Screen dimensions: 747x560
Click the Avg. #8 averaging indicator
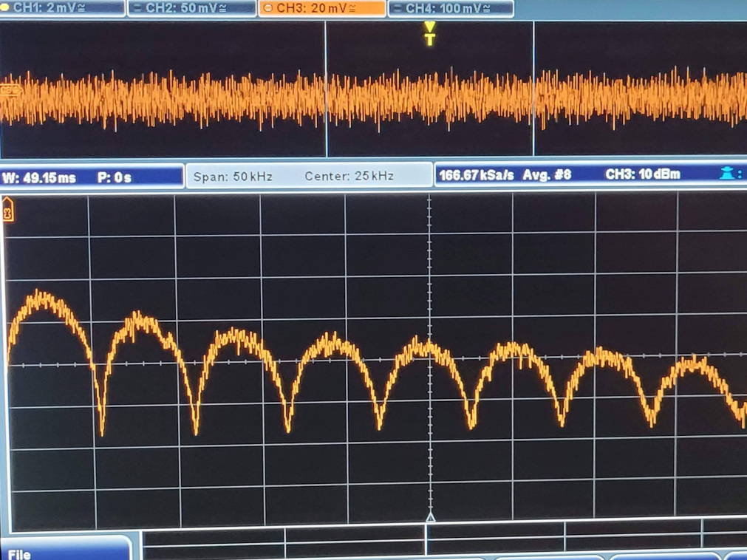(547, 175)
